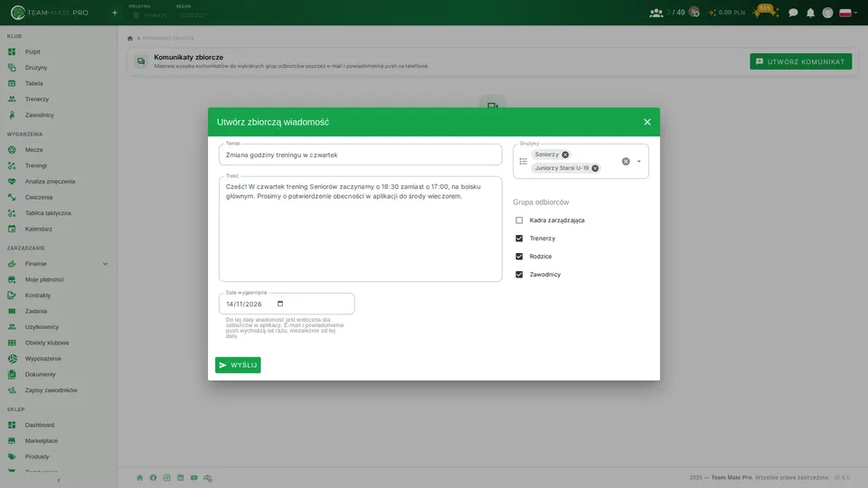Expand the Drużyny team dropdown
The width and height of the screenshot is (868, 488).
tap(639, 162)
